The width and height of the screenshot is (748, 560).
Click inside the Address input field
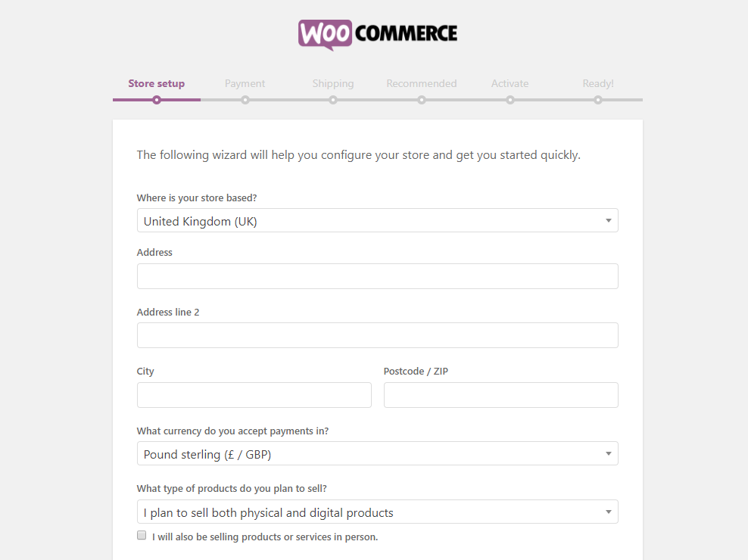point(377,275)
